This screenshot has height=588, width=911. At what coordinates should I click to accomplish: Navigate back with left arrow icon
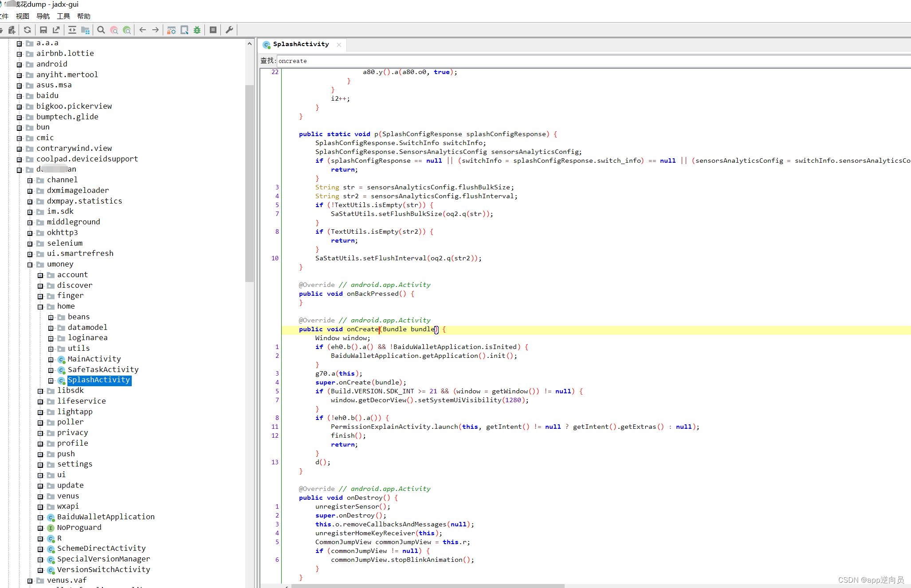pyautogui.click(x=143, y=30)
